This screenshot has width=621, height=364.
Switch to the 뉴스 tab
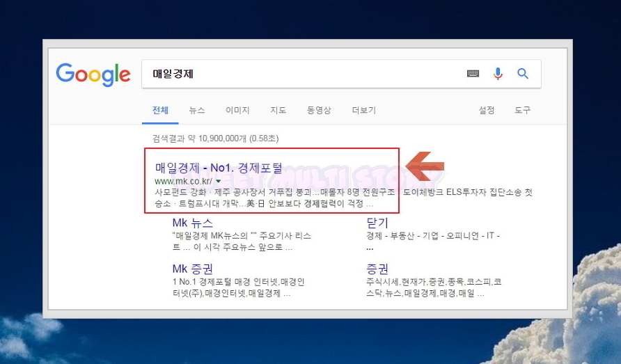coord(197,110)
